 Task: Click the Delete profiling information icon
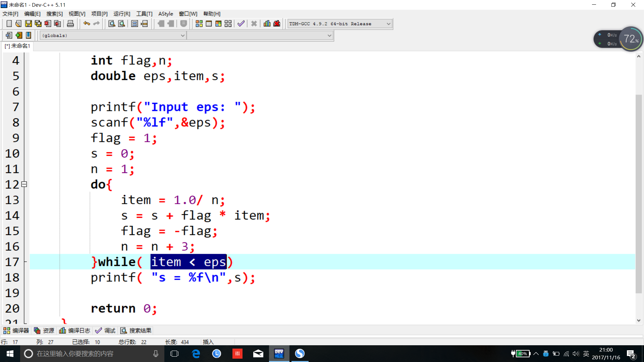277,23
